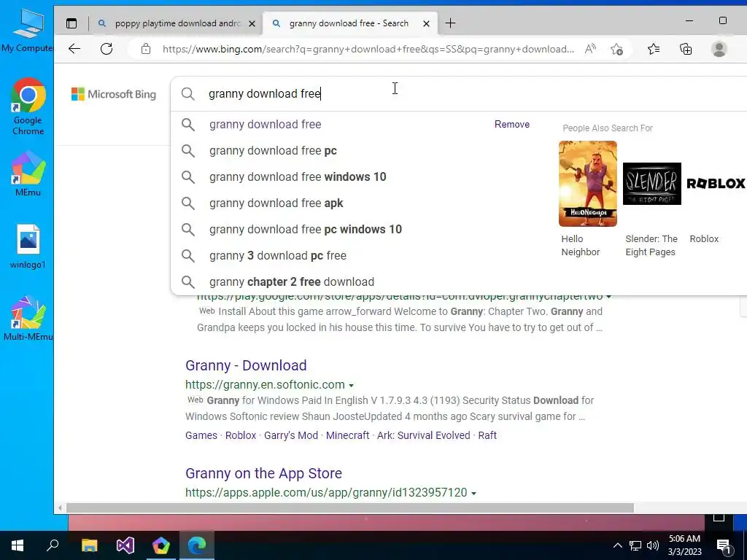Show hidden tray icons chevron
This screenshot has width=747, height=560.
point(617,545)
